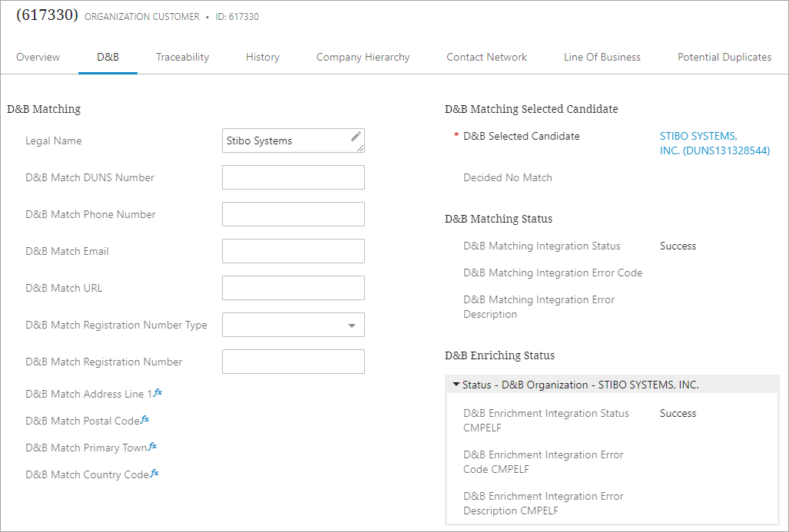
Task: Click into the D&B Match Phone Number field
Action: click(293, 214)
